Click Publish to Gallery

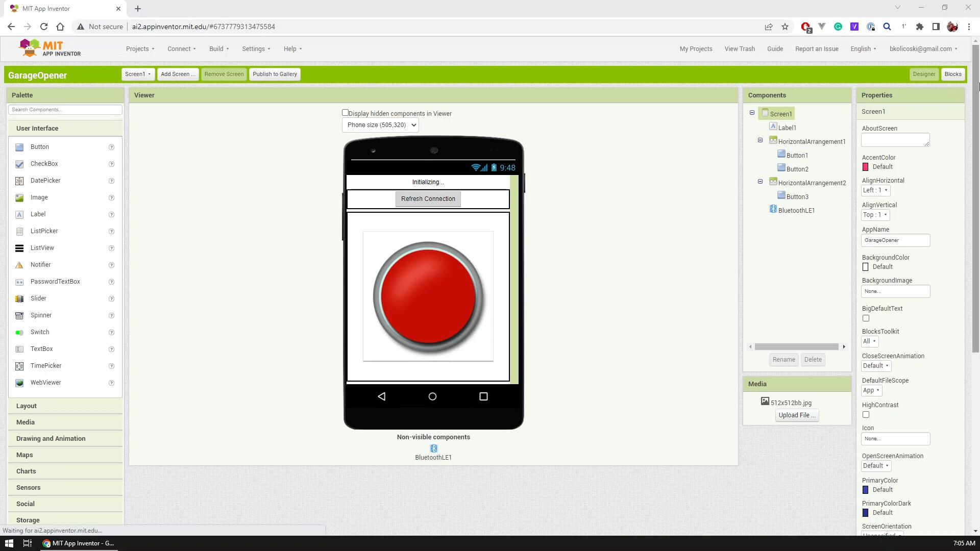(275, 74)
